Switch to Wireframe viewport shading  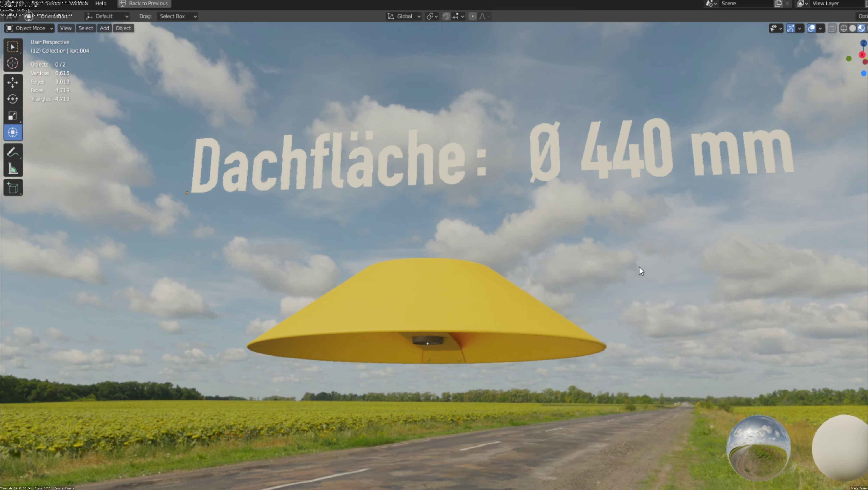tap(843, 28)
